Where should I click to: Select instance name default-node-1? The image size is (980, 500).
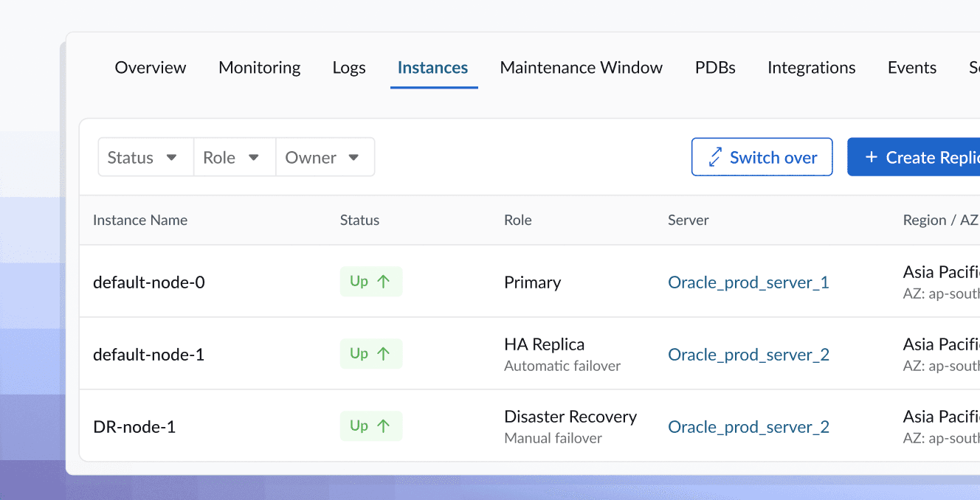click(148, 355)
